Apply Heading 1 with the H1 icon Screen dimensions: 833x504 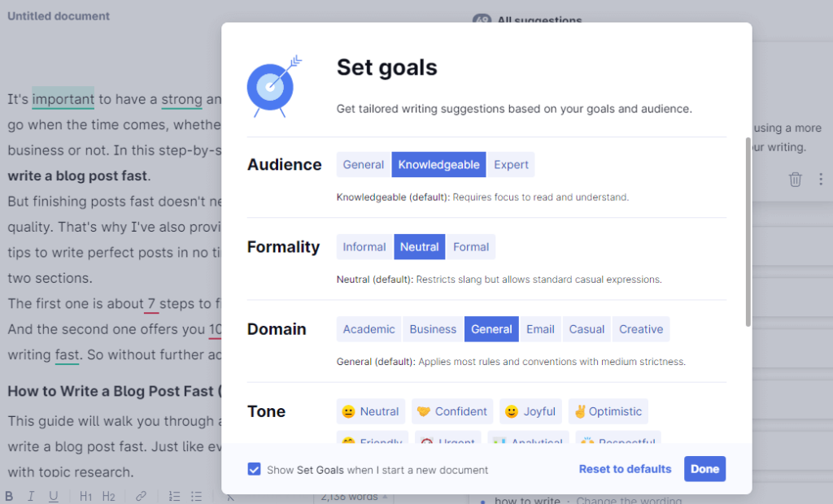point(85,497)
